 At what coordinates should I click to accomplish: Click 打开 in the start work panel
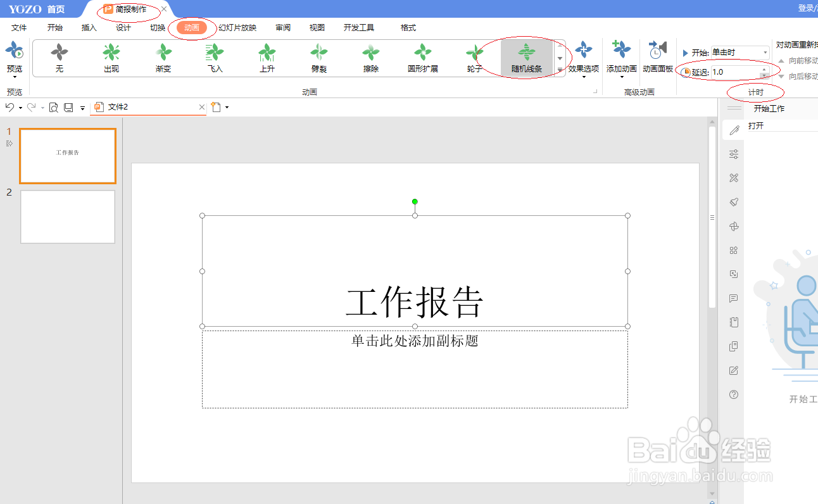(756, 126)
